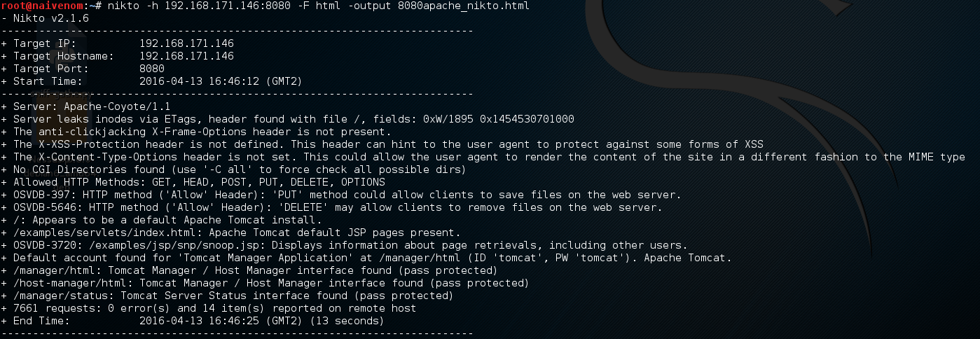
Task: Click the anti-clickjacking X-Frame-Options warning
Action: click(x=202, y=132)
